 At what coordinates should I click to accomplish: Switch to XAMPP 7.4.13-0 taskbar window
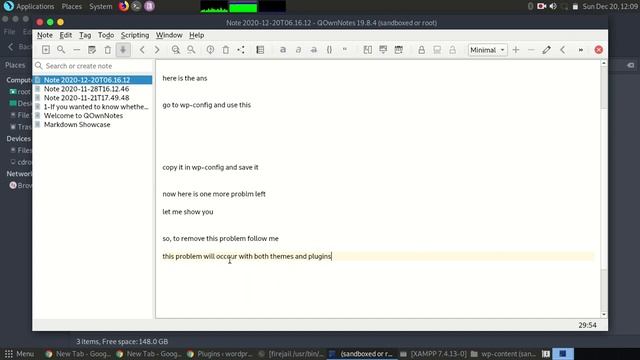tap(433, 354)
